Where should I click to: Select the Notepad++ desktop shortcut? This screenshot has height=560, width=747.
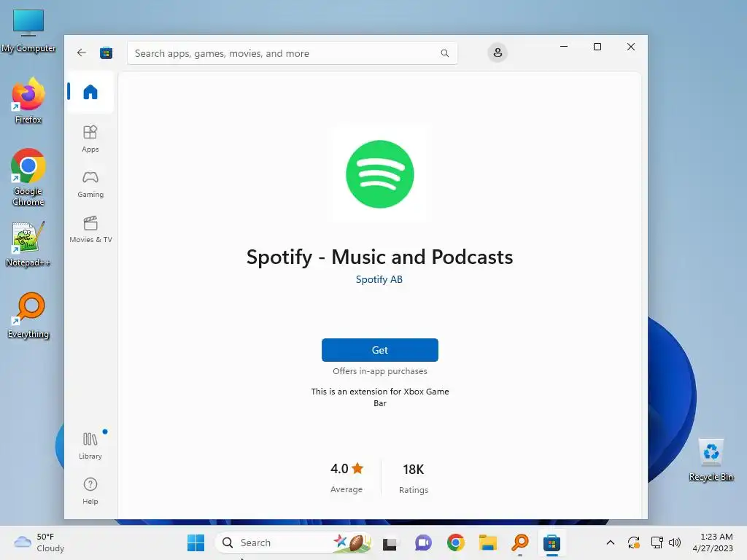[28, 244]
